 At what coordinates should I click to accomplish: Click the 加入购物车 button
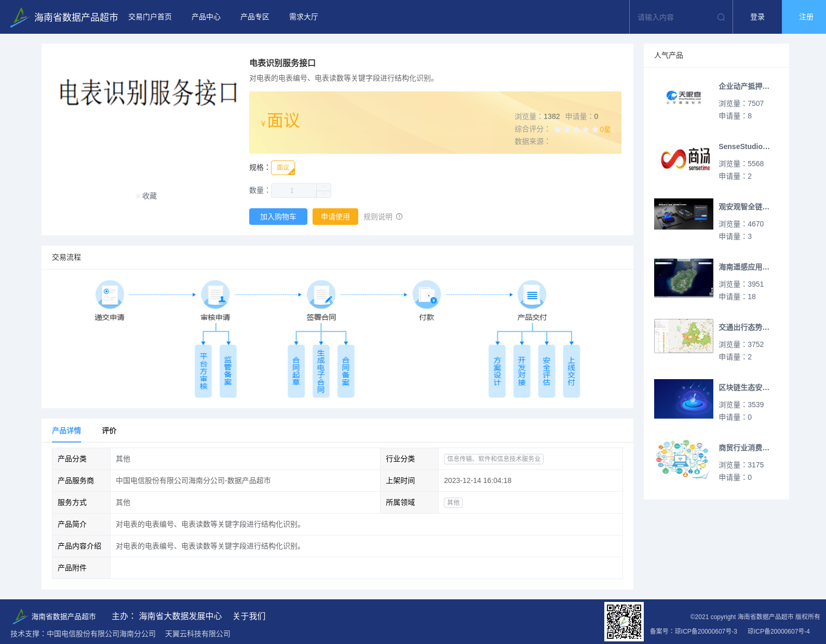click(x=278, y=217)
